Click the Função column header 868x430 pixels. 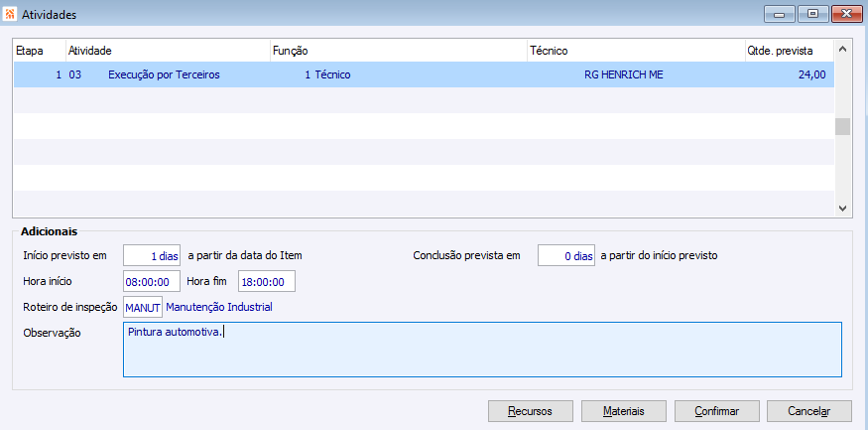[x=399, y=51]
